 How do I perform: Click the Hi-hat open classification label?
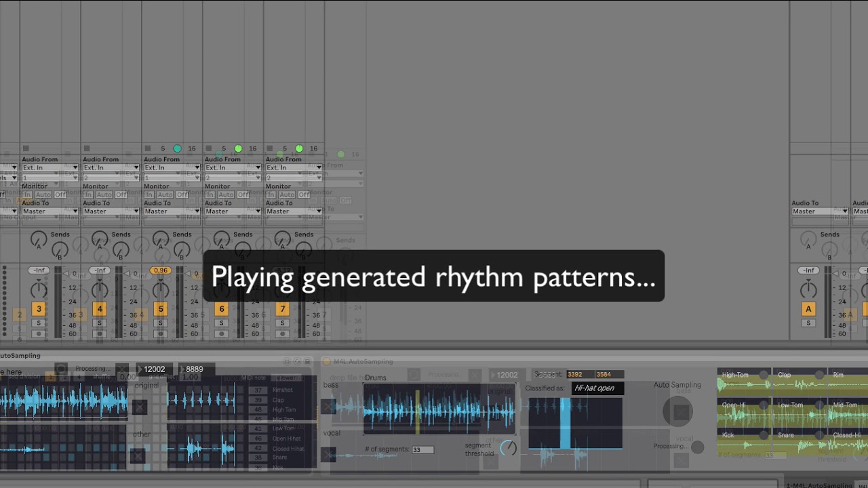[x=597, y=388]
